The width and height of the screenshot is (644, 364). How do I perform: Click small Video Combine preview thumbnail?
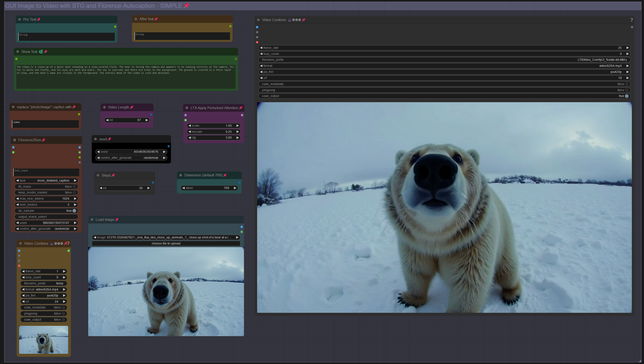pyautogui.click(x=43, y=339)
